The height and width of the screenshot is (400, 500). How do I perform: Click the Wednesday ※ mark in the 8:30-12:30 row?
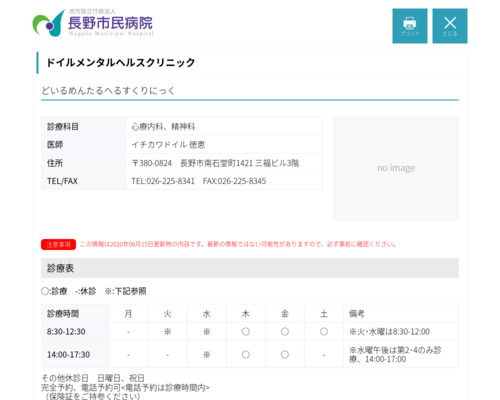pyautogui.click(x=207, y=332)
